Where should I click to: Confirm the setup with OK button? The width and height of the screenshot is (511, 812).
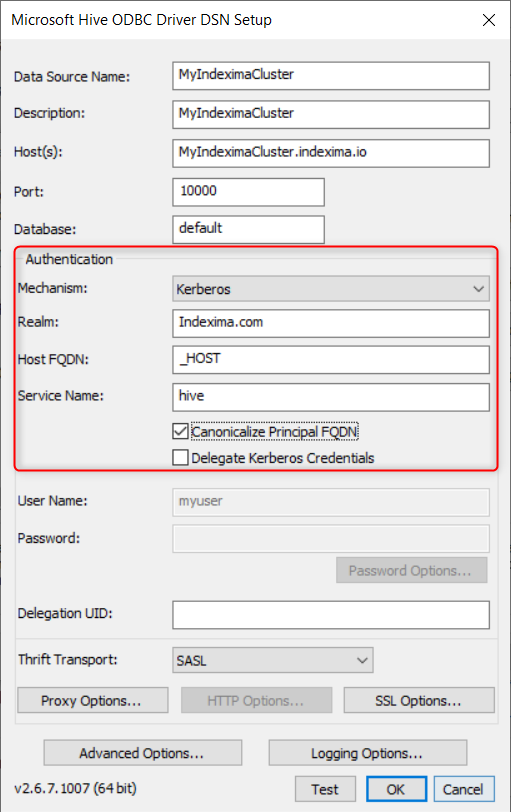pos(396,789)
